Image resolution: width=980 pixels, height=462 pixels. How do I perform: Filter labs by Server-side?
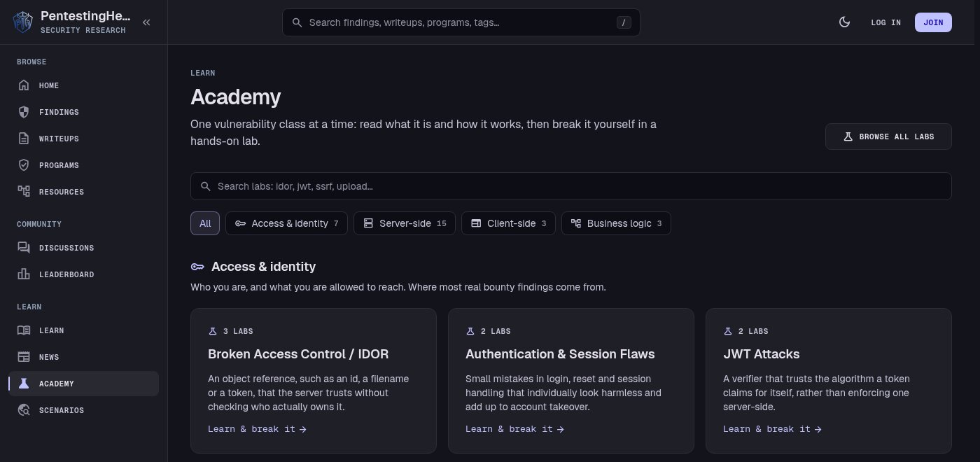405,223
